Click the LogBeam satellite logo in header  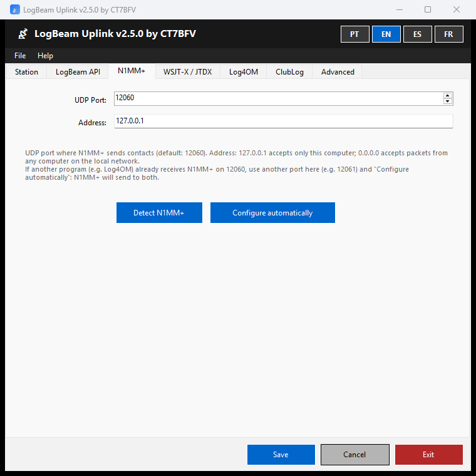(23, 34)
